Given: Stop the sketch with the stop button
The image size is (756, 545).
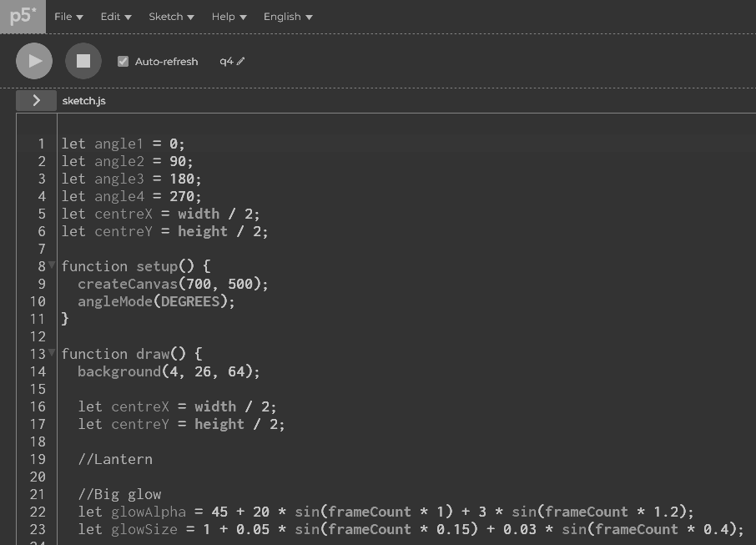Looking at the screenshot, I should (x=83, y=61).
